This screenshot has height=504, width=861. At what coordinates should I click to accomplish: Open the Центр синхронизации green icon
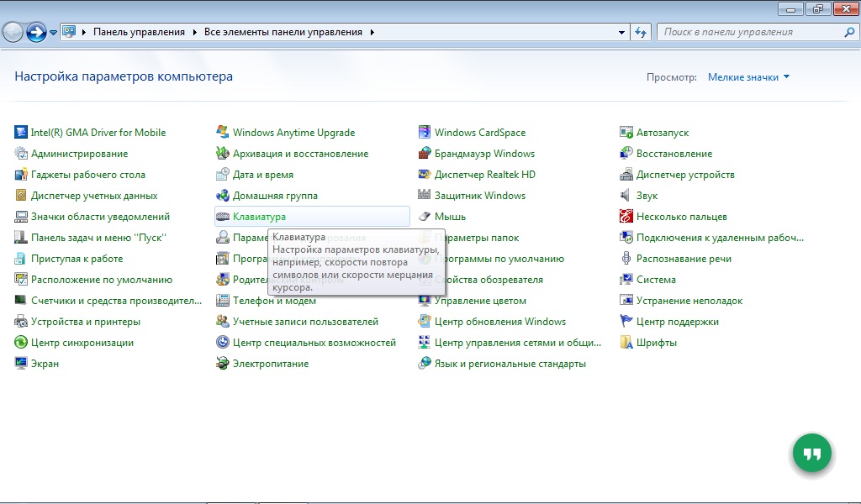coord(21,343)
